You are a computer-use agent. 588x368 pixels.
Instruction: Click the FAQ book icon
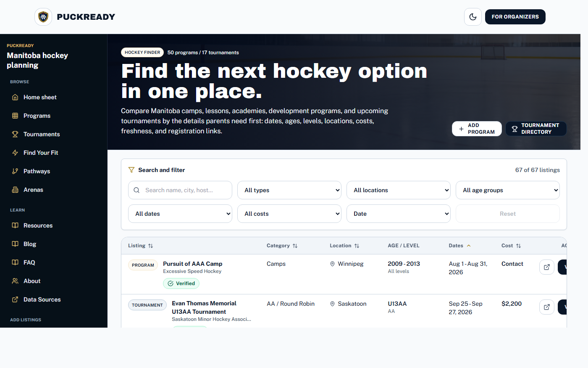[x=15, y=262]
